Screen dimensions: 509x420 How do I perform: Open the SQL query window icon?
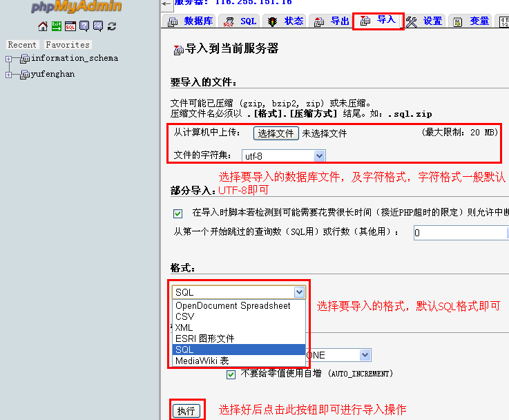point(70,26)
